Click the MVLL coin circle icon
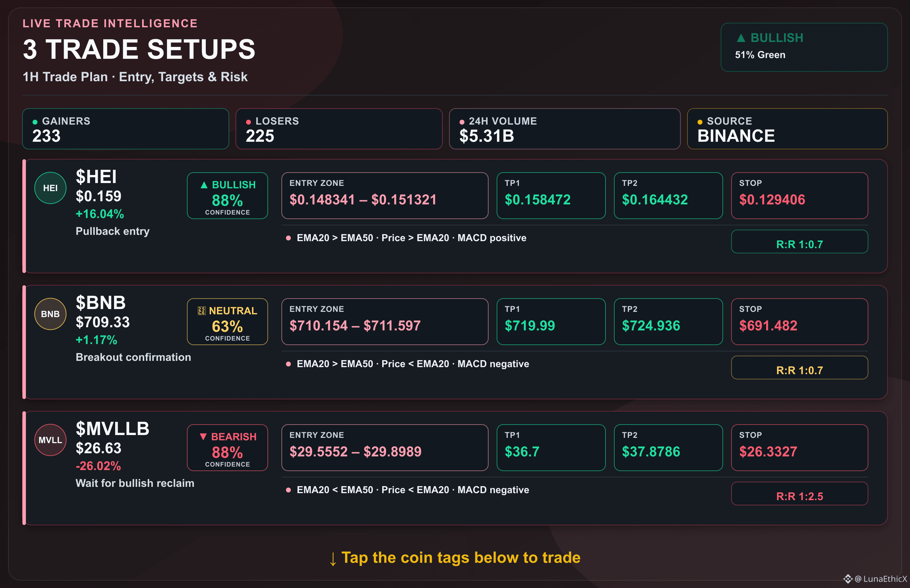Image resolution: width=910 pixels, height=588 pixels. 50,440
